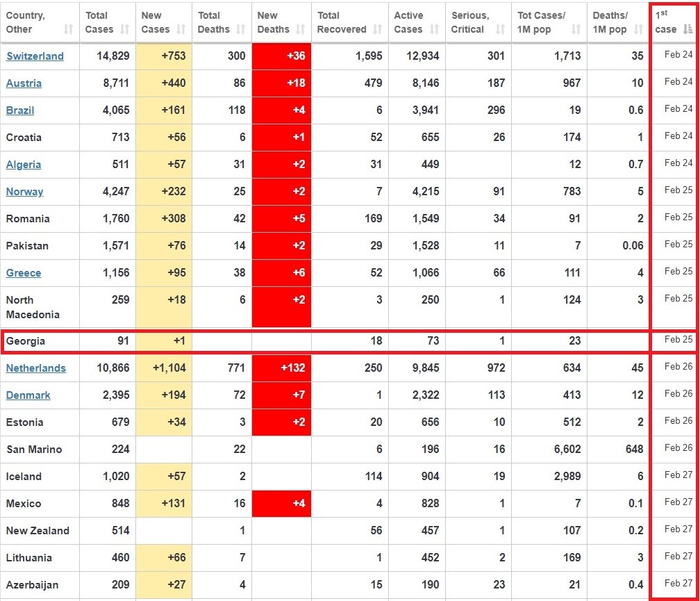Image resolution: width=700 pixels, height=601 pixels.
Task: Sort by Total Recovered column arrows
Action: pyautogui.click(x=378, y=29)
